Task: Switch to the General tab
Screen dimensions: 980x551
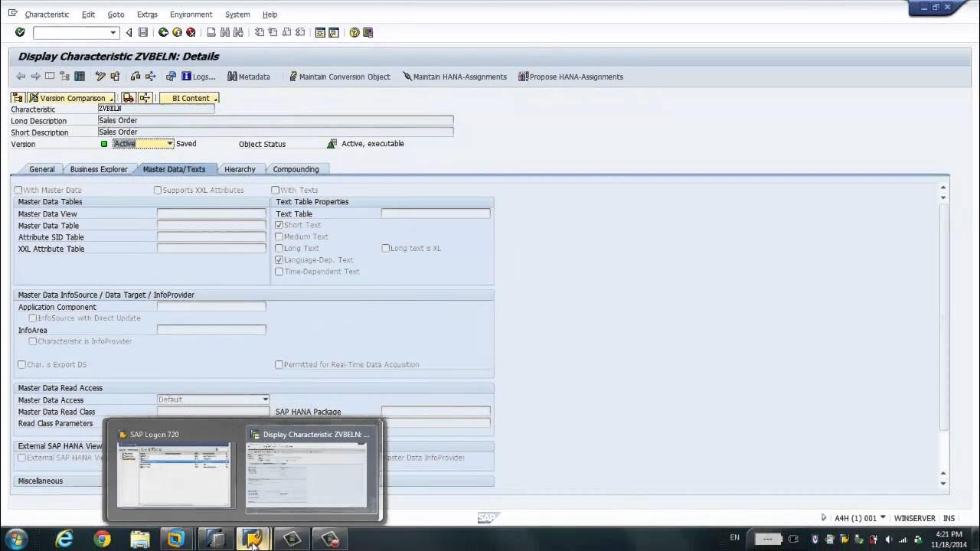Action: (41, 169)
